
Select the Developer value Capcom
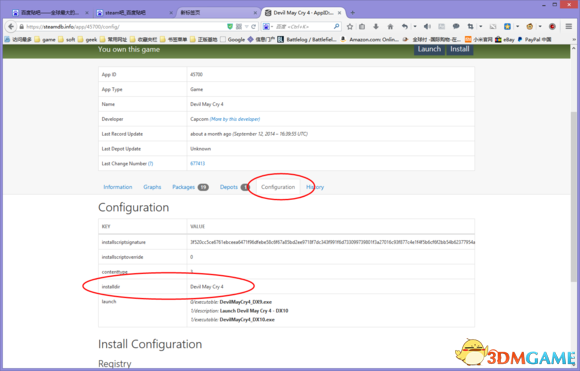[199, 119]
